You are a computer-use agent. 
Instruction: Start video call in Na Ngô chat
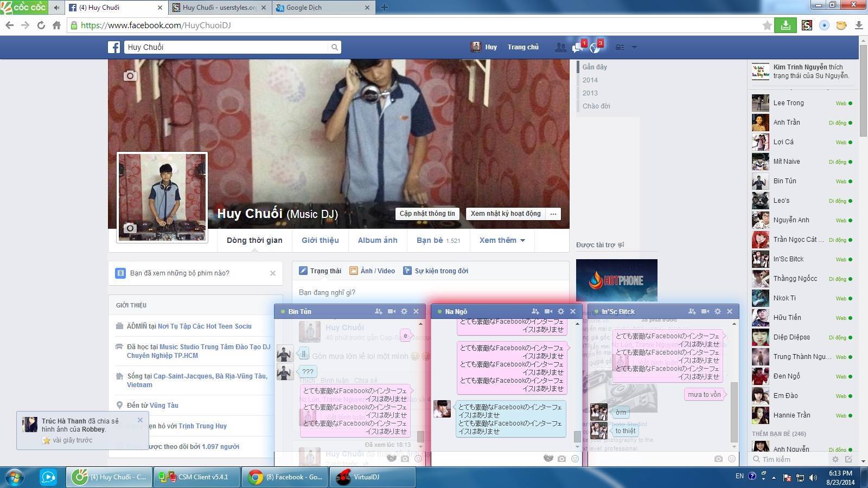(548, 311)
